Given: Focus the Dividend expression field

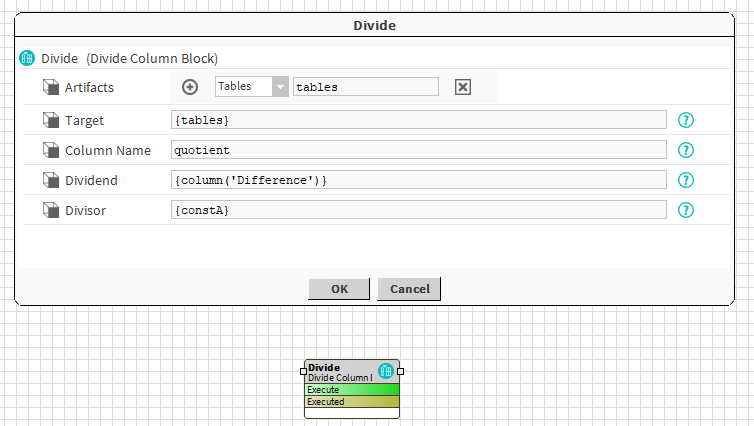Looking at the screenshot, I should coord(418,180).
